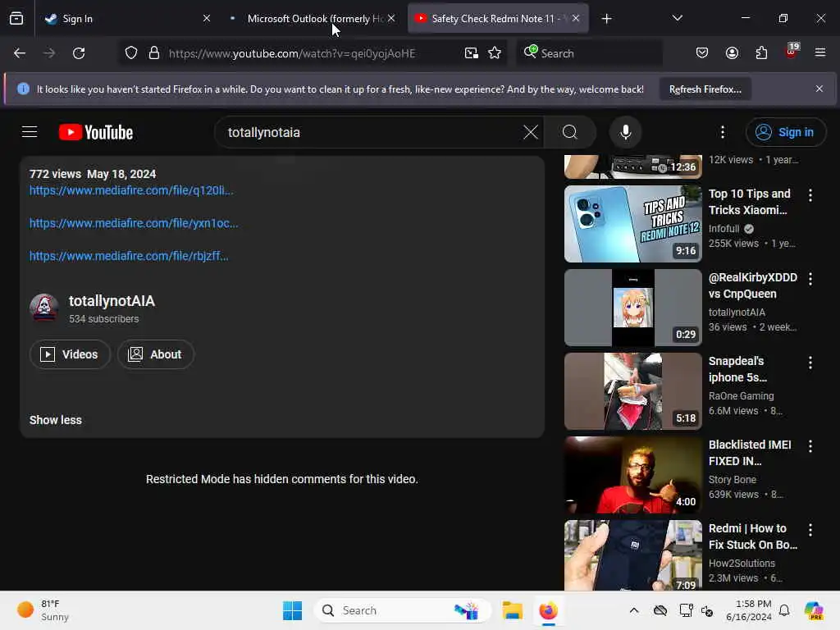Open options for Blacklisted IMEI video
840x630 pixels.
pyautogui.click(x=810, y=446)
